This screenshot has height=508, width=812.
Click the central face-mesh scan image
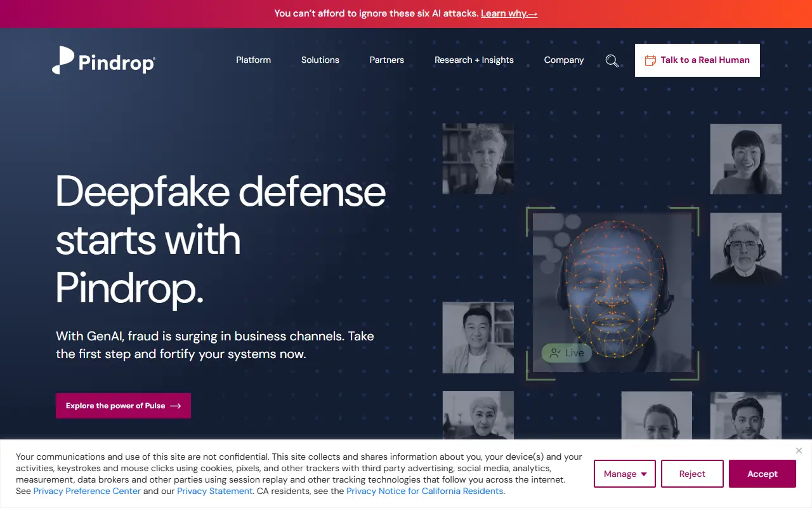tap(612, 293)
